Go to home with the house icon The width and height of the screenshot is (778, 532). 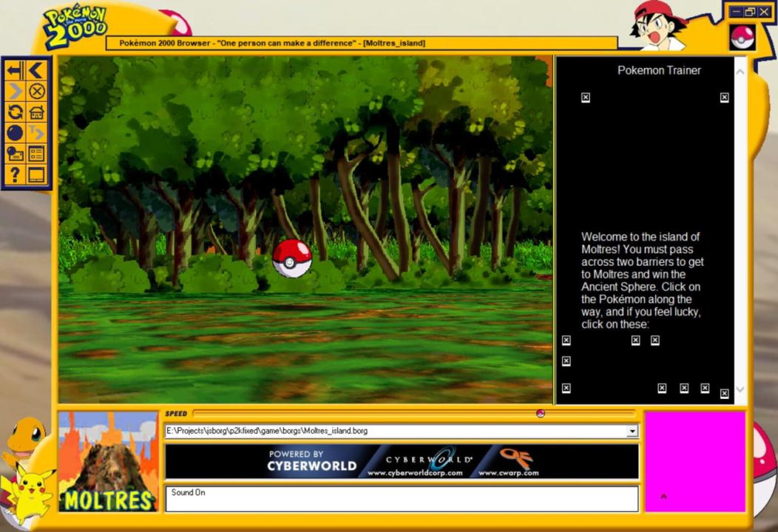point(36,112)
